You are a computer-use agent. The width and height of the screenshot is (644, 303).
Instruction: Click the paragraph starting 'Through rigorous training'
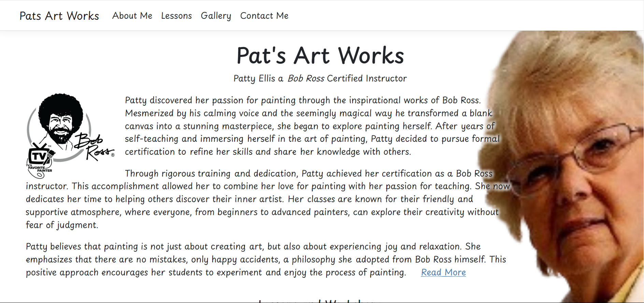coord(259,199)
